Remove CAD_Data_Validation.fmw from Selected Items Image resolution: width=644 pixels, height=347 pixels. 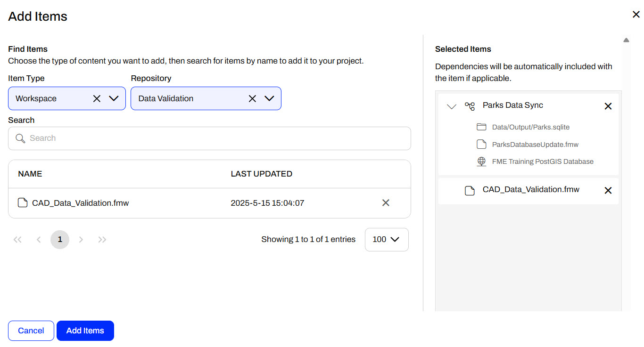(x=608, y=191)
